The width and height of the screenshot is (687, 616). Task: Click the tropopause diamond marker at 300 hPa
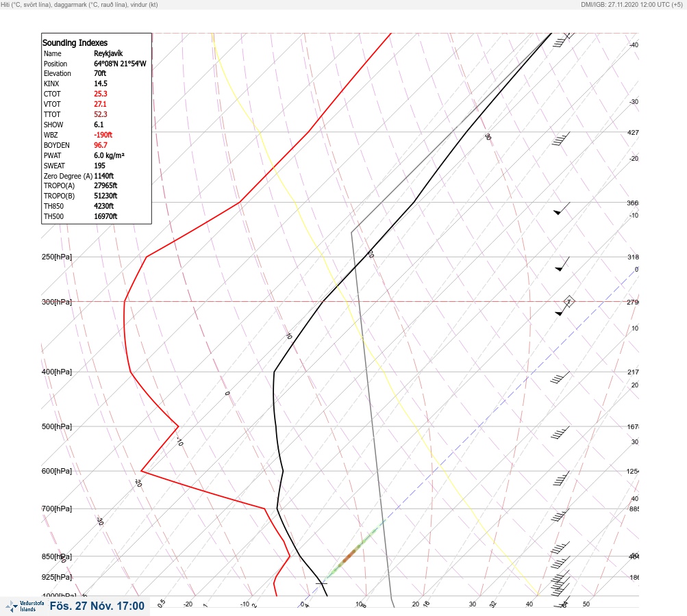[569, 302]
